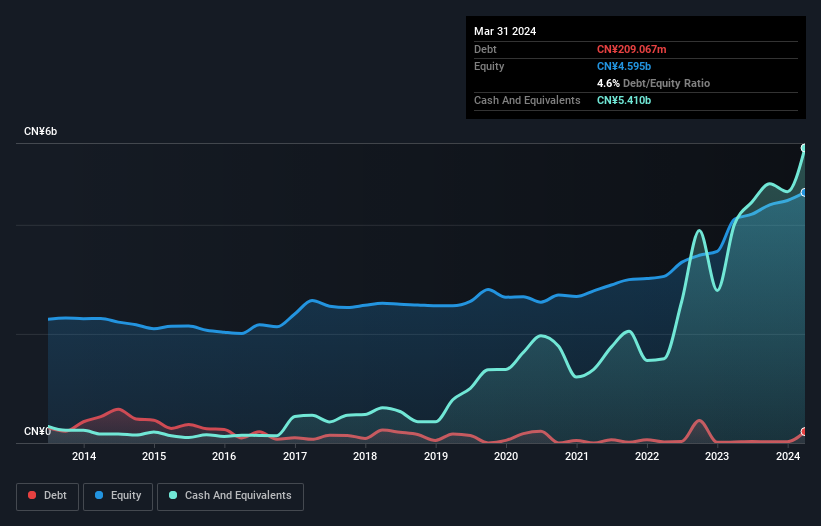Toggle Cash And Equivalents legend item
The image size is (821, 526).
coord(230,496)
